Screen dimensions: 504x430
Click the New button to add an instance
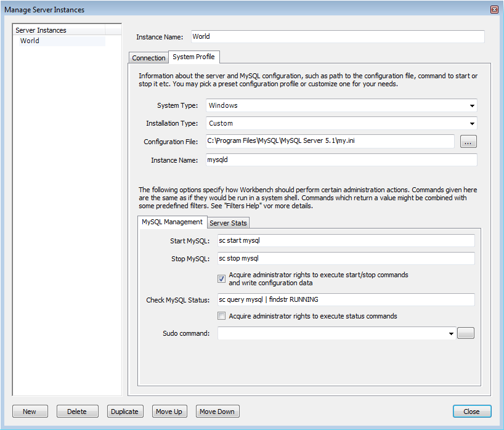pos(30,412)
